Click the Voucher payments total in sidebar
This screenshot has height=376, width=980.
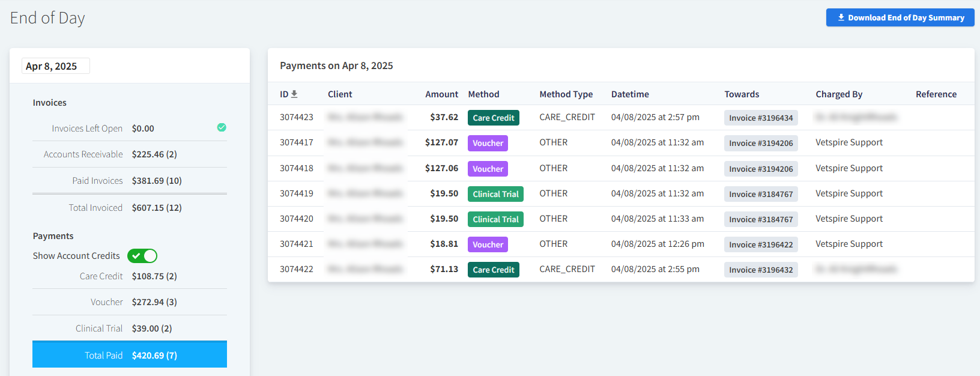coord(154,302)
